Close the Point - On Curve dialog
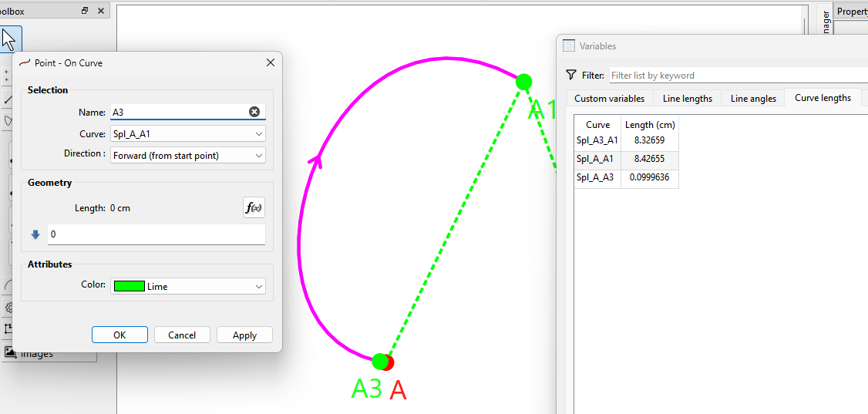Image resolution: width=868 pixels, height=414 pixels. pyautogui.click(x=270, y=62)
